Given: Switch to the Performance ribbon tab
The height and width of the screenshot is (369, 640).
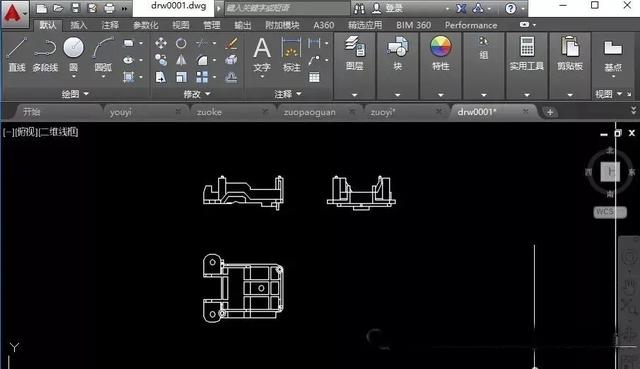Looking at the screenshot, I should pyautogui.click(x=471, y=25).
